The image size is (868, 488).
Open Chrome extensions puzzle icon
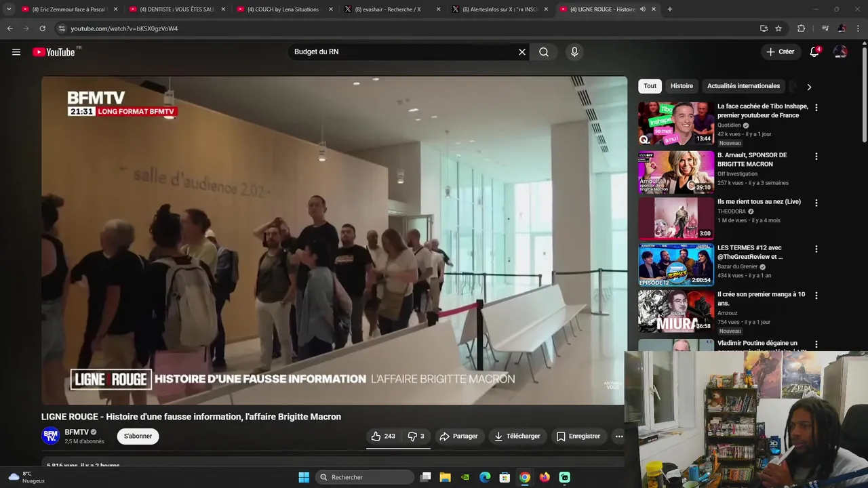click(802, 28)
